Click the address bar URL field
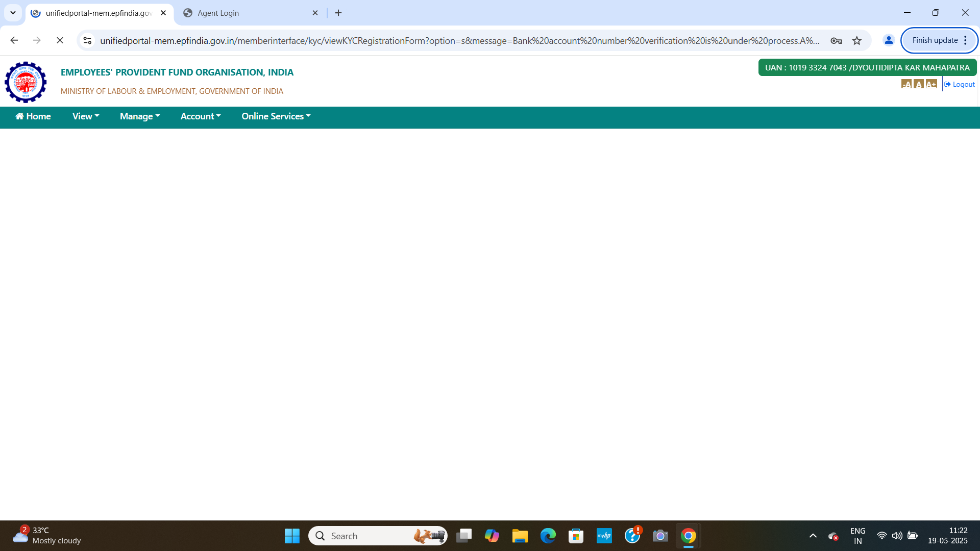Screen dimensions: 980x551 coord(459,40)
